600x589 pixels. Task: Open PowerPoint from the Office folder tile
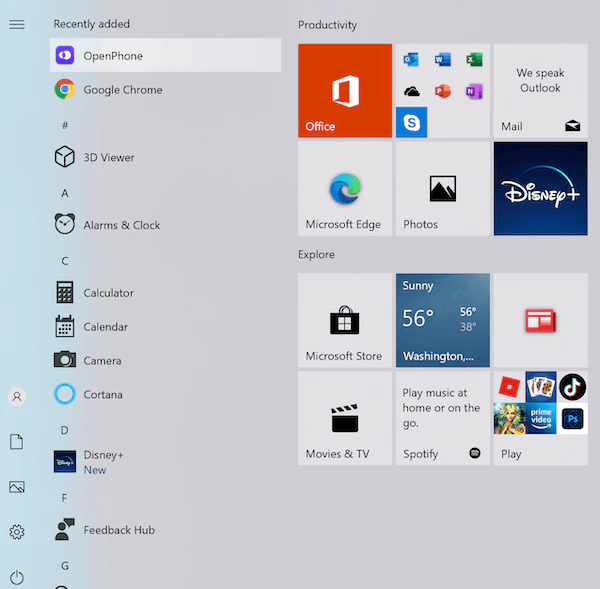(x=443, y=91)
